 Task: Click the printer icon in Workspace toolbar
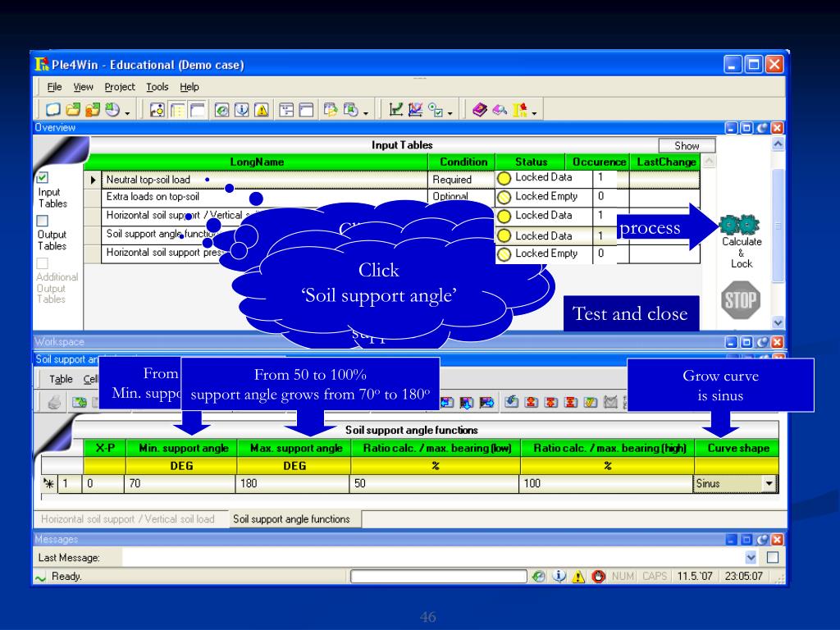(55, 402)
